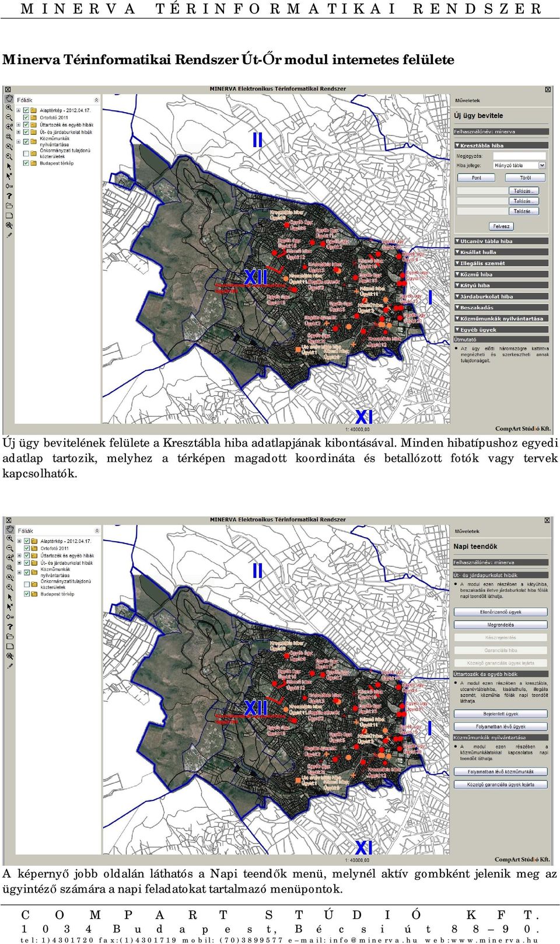Screen dimensions: 560x944
Task: Click the blank page icon in Napi teendők toolbar
Action: coord(10,646)
